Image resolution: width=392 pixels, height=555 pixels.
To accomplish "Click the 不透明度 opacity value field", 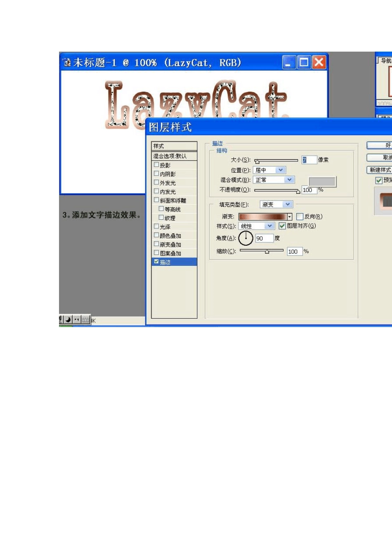I will 309,190.
